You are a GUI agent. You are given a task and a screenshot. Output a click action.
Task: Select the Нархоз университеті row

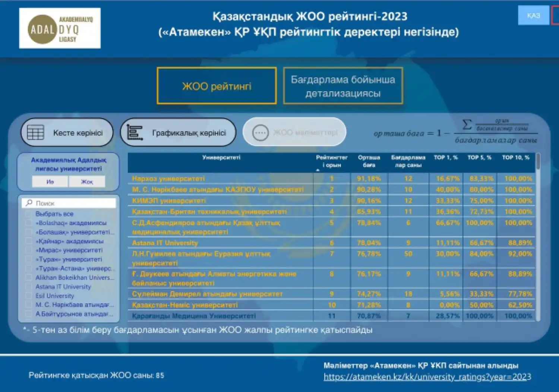[331, 178]
